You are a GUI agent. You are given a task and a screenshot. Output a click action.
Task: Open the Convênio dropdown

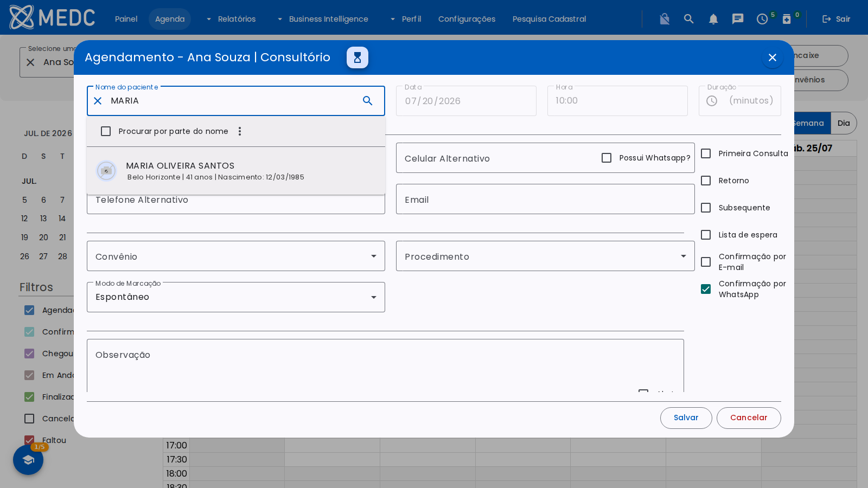(236, 256)
